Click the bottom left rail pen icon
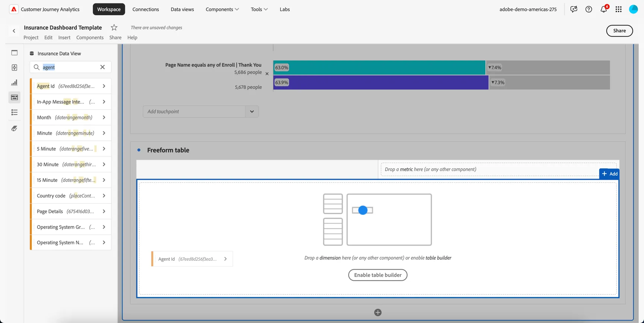 tap(15, 129)
